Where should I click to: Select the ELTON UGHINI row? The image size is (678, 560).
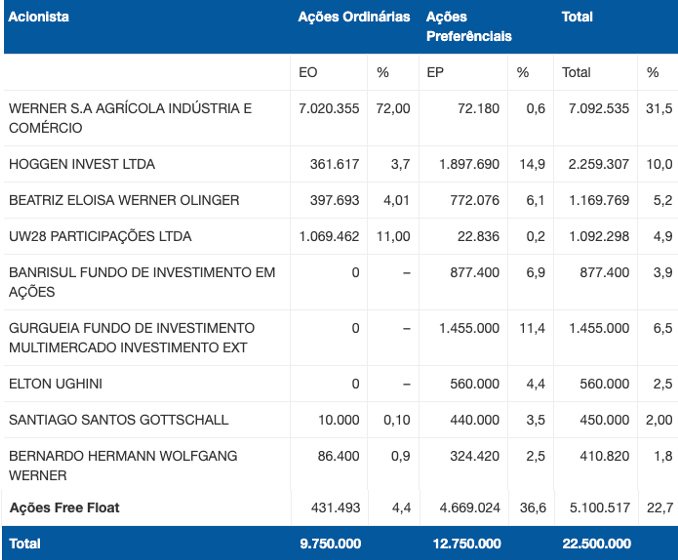point(339,384)
